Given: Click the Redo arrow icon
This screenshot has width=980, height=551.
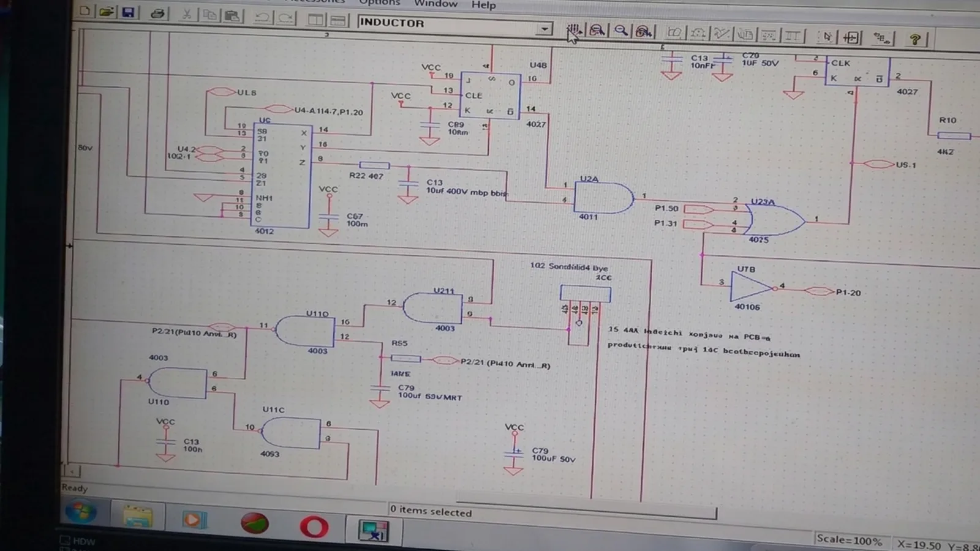Looking at the screenshot, I should [x=285, y=18].
